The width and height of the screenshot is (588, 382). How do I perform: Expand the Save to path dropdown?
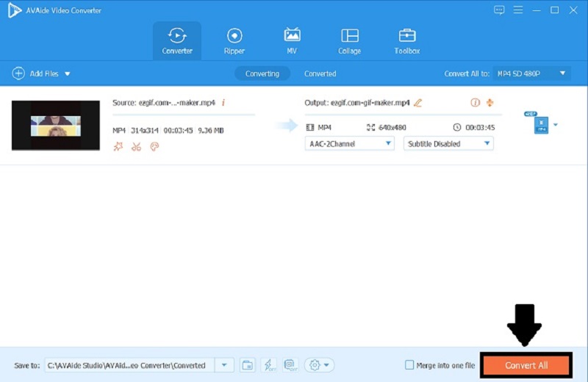coord(224,365)
